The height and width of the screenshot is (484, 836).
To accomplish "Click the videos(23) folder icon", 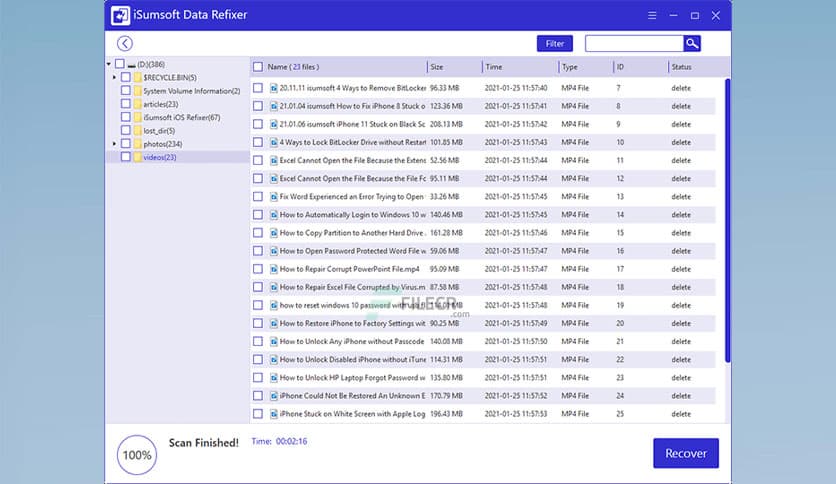I will (138, 157).
